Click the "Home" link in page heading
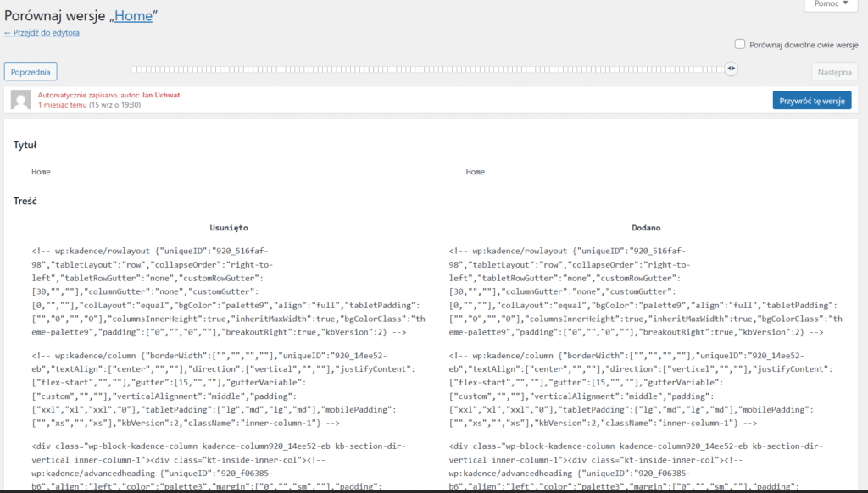868x493 pixels. [134, 15]
